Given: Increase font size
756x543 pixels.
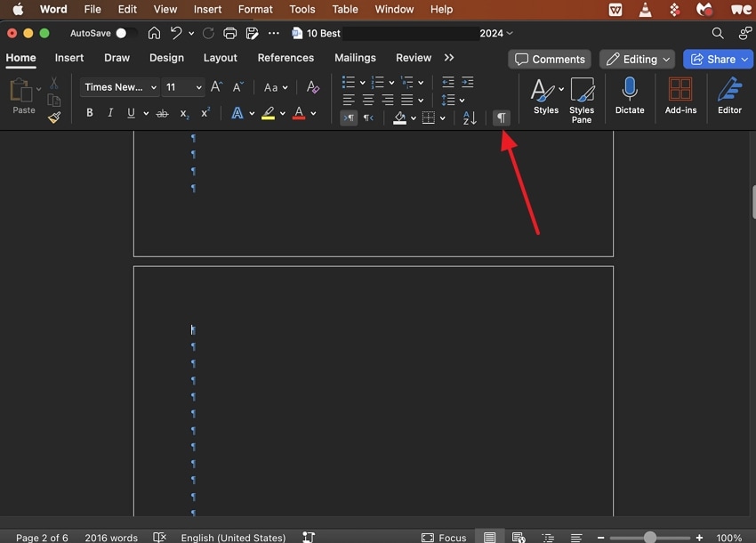Looking at the screenshot, I should point(216,87).
